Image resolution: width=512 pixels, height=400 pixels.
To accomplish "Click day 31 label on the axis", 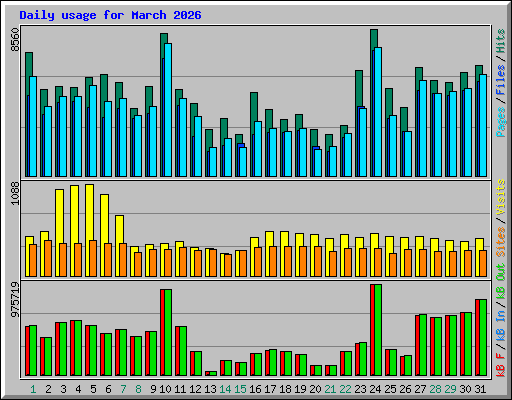I will 480,389.
